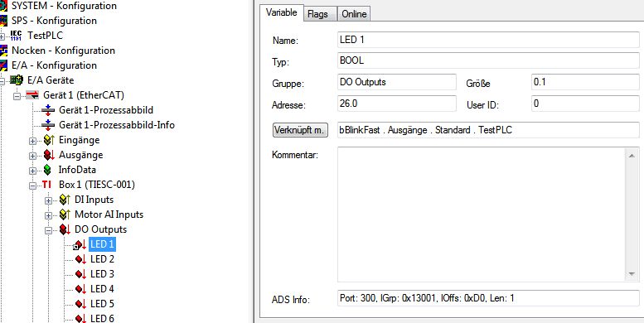
Task: Expand the Motor AI Inputs node
Action: coord(48,215)
